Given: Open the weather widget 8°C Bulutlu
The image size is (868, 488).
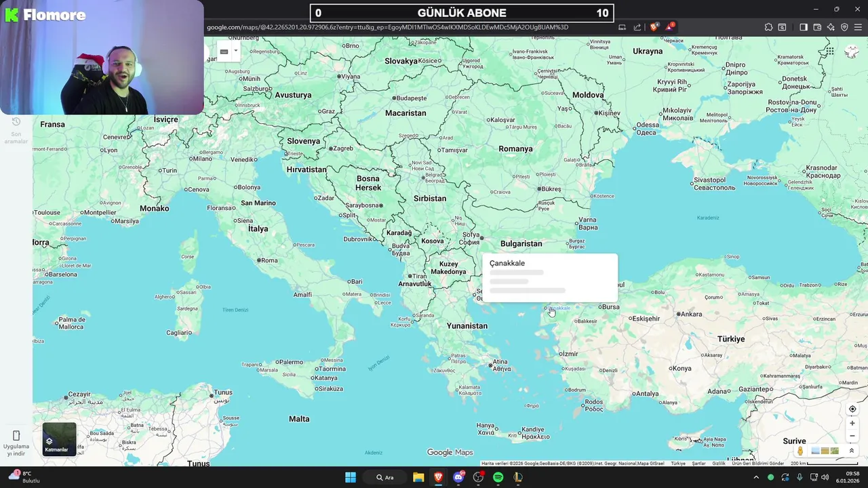Looking at the screenshot, I should [x=24, y=477].
